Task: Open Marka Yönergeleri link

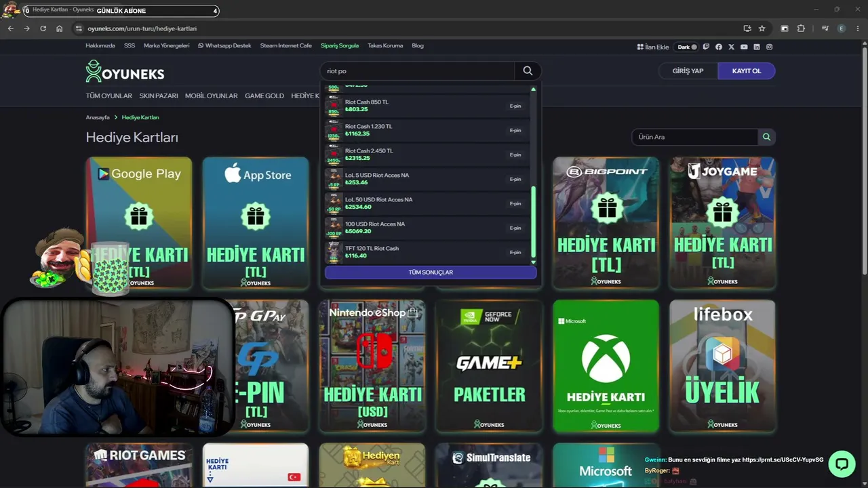Action: (x=167, y=45)
